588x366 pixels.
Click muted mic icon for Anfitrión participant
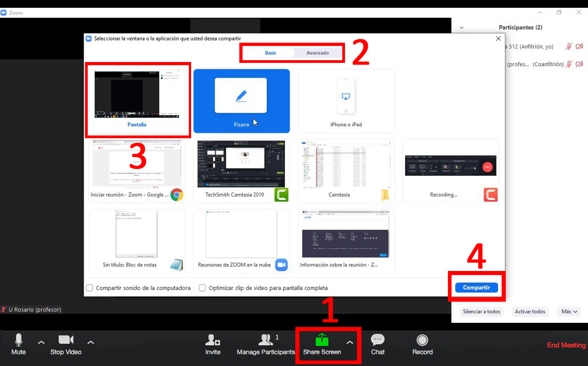coord(569,46)
